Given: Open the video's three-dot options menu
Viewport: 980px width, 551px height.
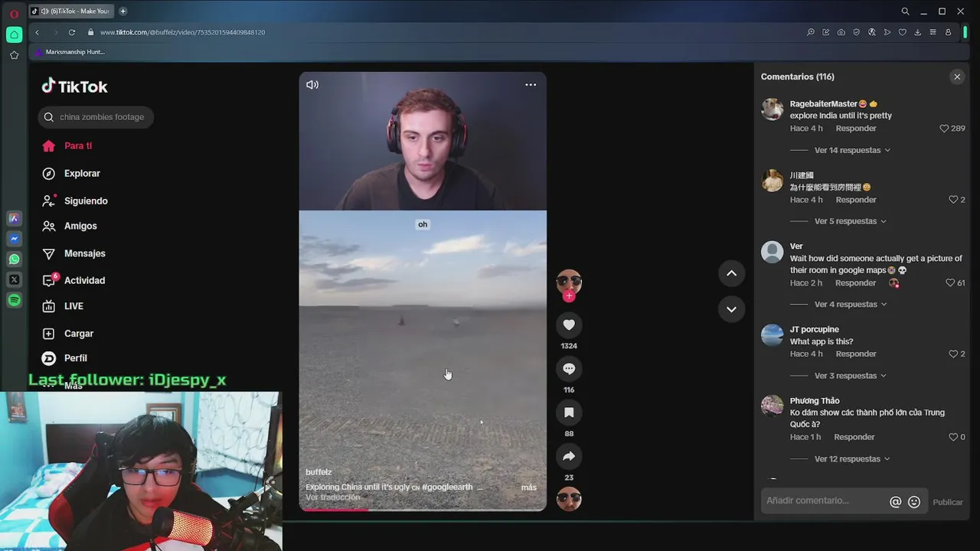Looking at the screenshot, I should coord(531,85).
